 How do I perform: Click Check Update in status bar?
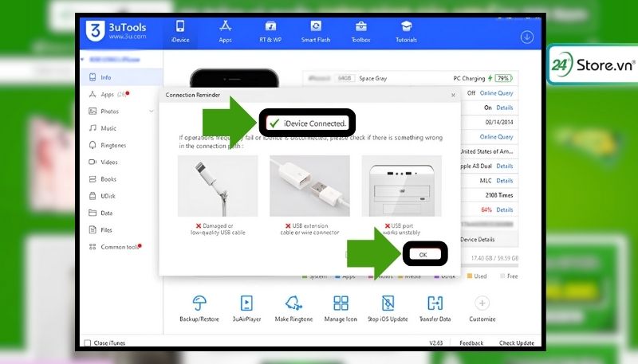click(517, 343)
